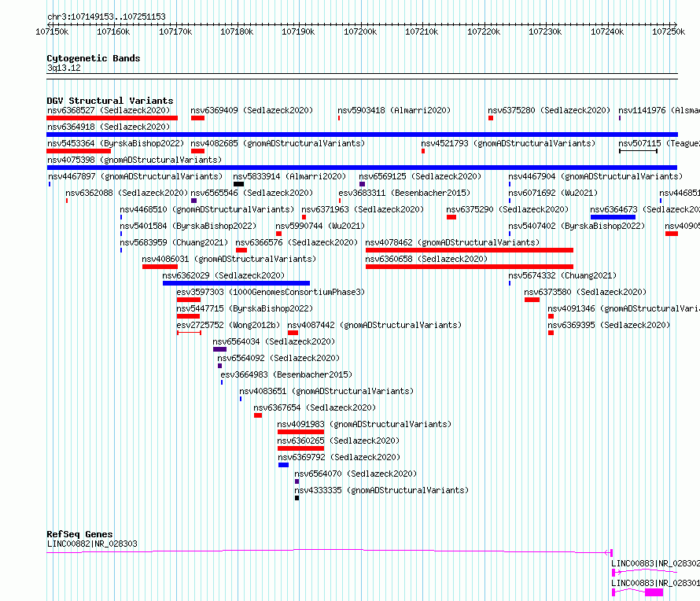This screenshot has height=601, width=700.
Task: Select nsv4468510 (gnomADStructuralVariants) variant
Action: pos(207,209)
